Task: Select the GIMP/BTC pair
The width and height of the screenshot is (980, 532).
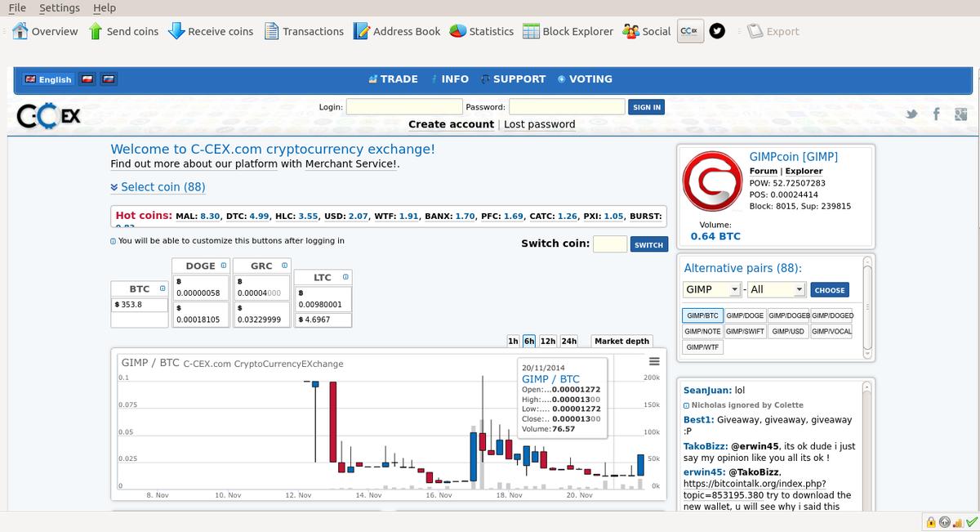Action: [702, 315]
